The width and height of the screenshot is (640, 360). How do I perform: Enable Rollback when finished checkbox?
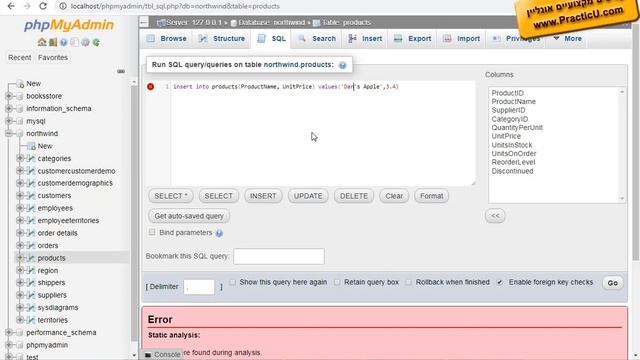(409, 282)
